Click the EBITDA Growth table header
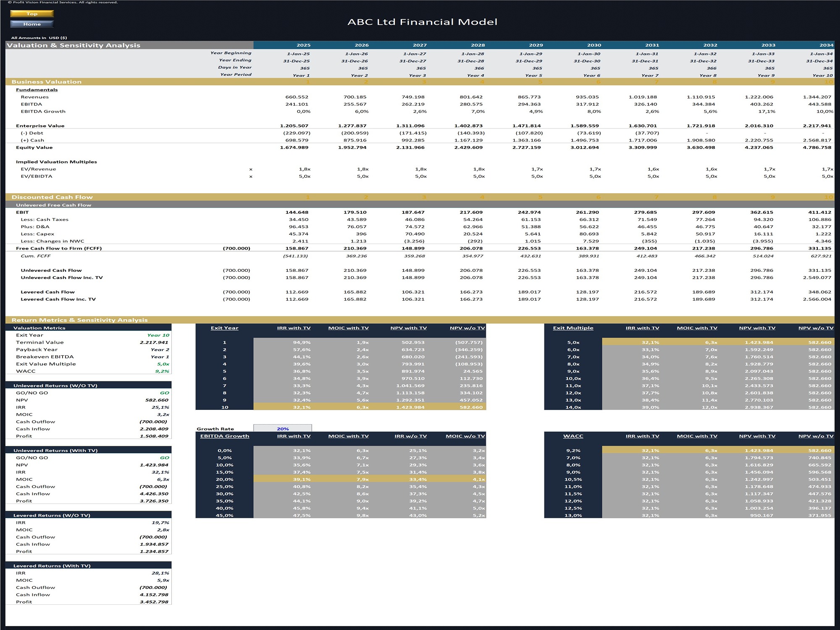 coord(224,436)
